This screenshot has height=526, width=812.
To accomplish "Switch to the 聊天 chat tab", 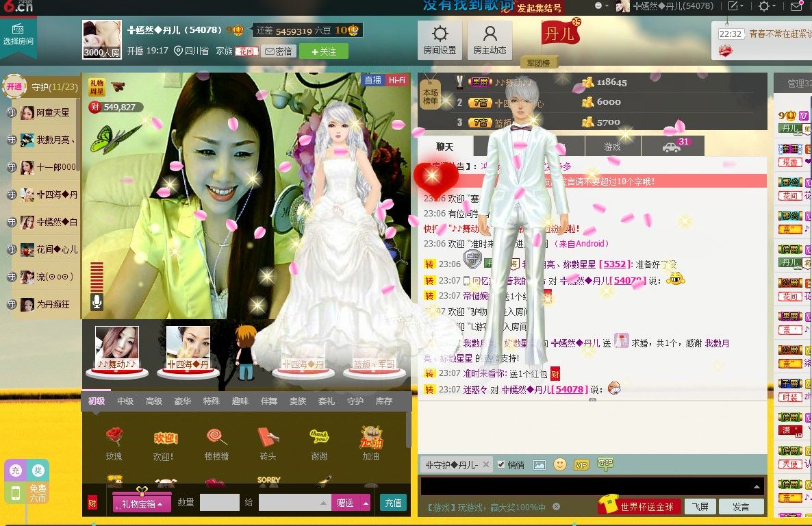I will click(445, 147).
